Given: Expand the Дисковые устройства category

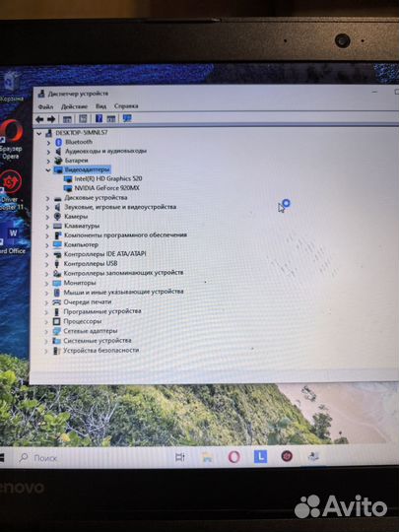Looking at the screenshot, I should [48, 198].
